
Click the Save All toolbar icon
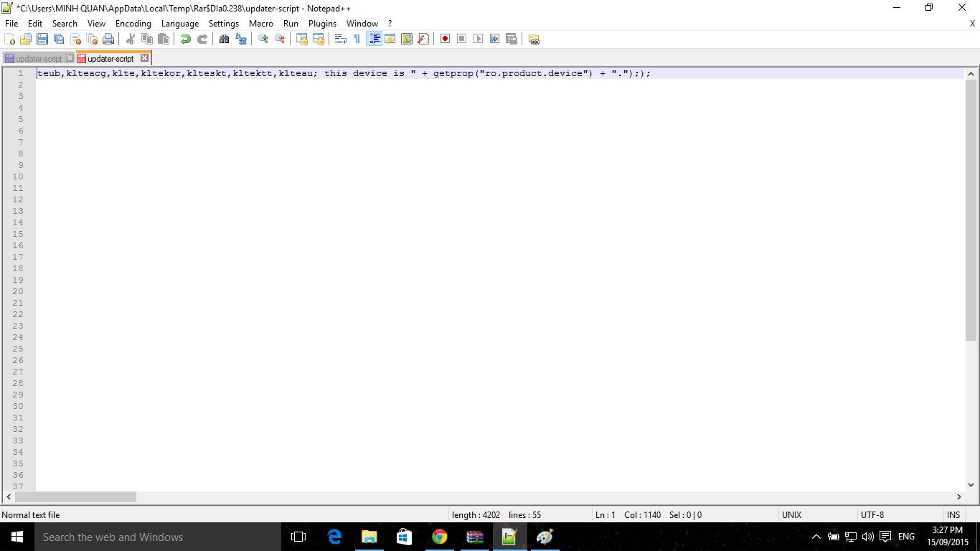(59, 39)
